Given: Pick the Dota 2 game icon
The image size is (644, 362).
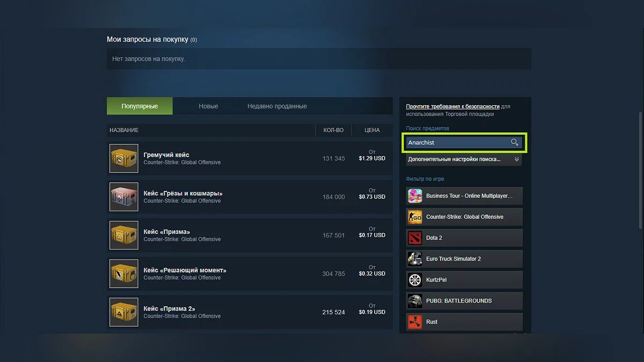Looking at the screenshot, I should 415,238.
